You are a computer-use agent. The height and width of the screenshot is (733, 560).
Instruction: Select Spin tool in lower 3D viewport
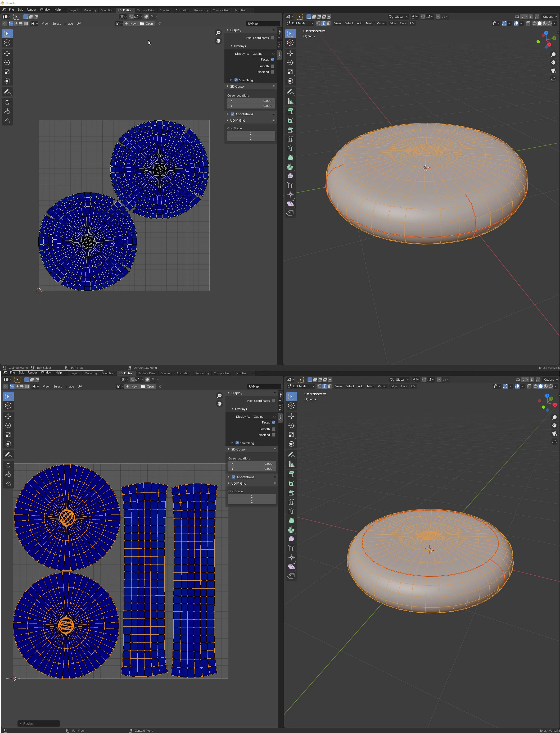(291, 530)
